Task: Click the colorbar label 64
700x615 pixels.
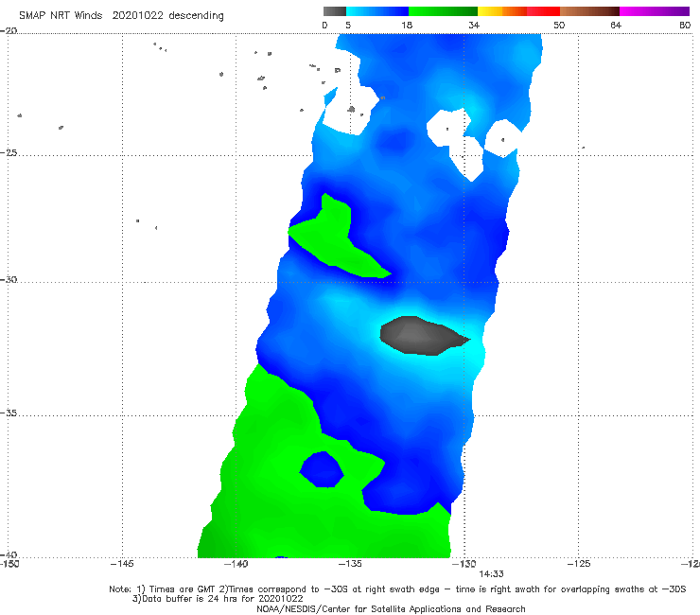Action: [616, 25]
